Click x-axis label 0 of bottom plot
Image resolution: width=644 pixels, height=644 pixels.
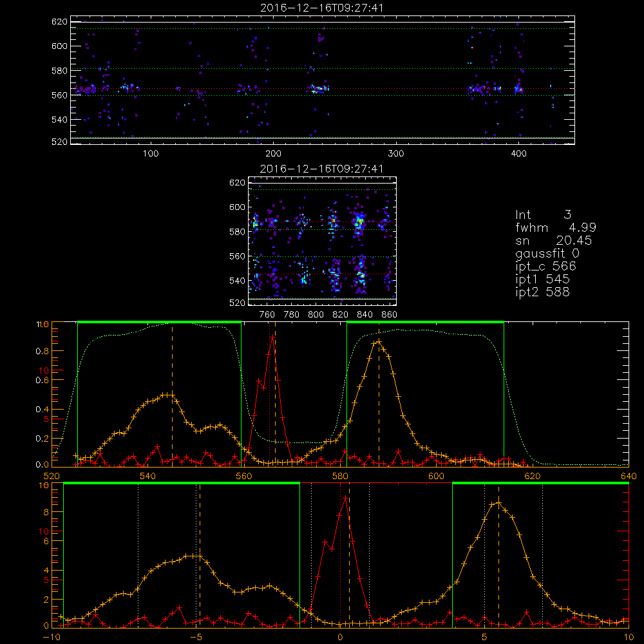(340, 637)
